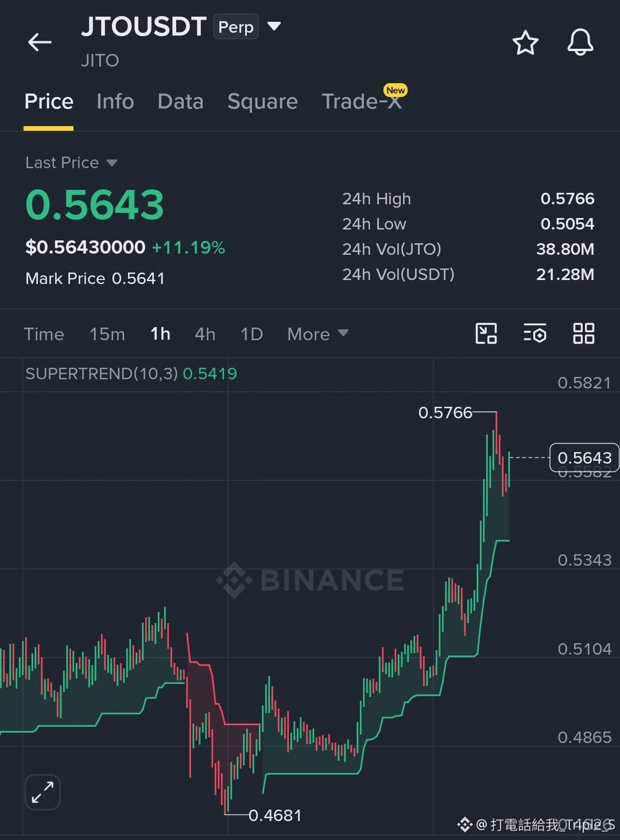Tap the large last price 0.5643

(x=95, y=205)
